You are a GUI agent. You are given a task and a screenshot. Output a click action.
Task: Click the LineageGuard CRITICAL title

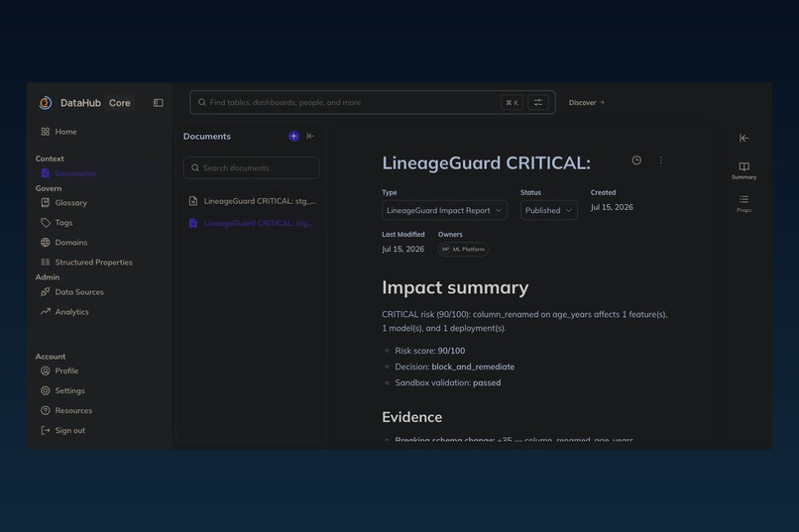(x=486, y=162)
